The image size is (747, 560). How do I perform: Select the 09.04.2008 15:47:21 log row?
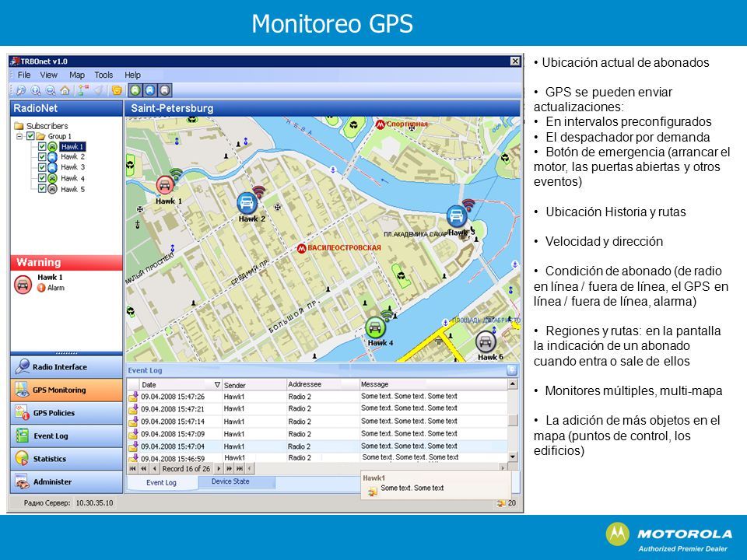pyautogui.click(x=317, y=408)
